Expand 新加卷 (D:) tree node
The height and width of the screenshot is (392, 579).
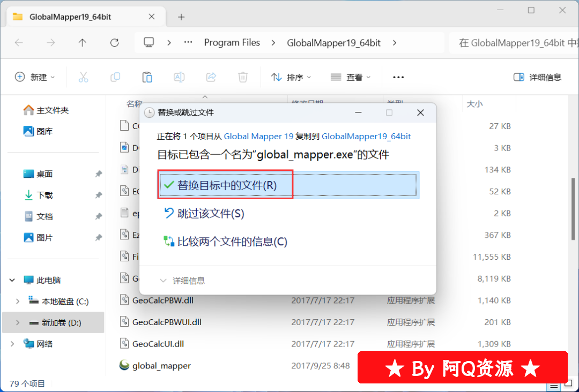coord(17,323)
